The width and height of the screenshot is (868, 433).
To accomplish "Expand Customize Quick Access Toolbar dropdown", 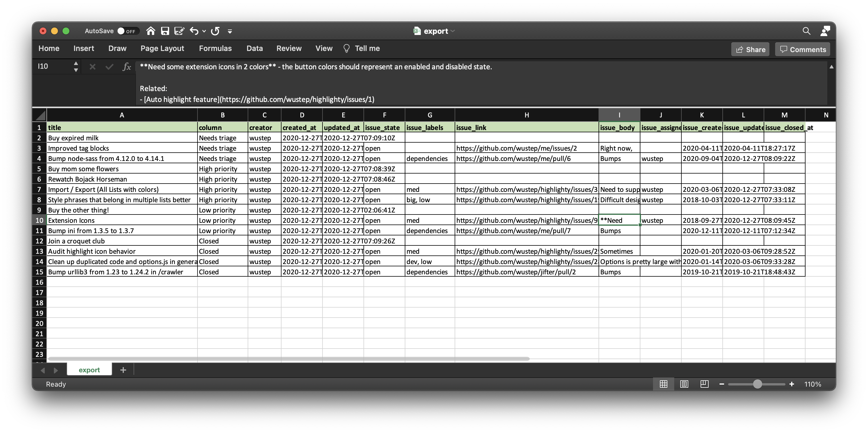I will tap(230, 31).
